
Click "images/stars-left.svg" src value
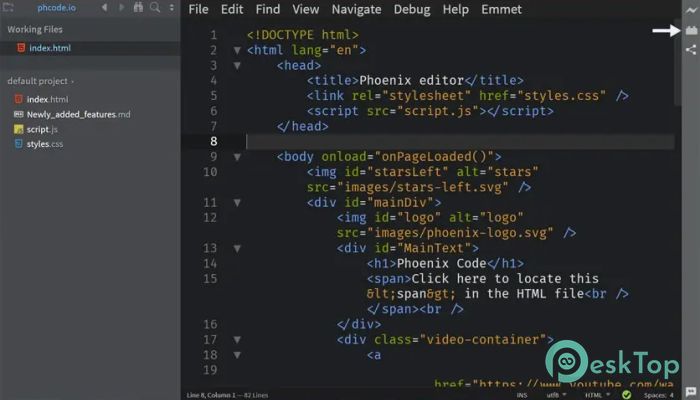point(422,187)
